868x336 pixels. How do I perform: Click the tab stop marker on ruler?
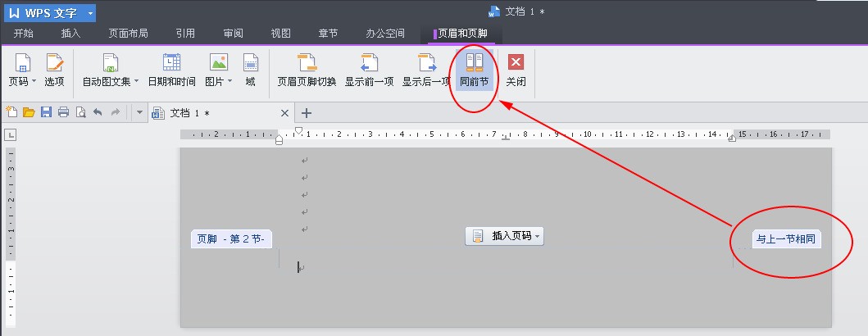[506, 138]
